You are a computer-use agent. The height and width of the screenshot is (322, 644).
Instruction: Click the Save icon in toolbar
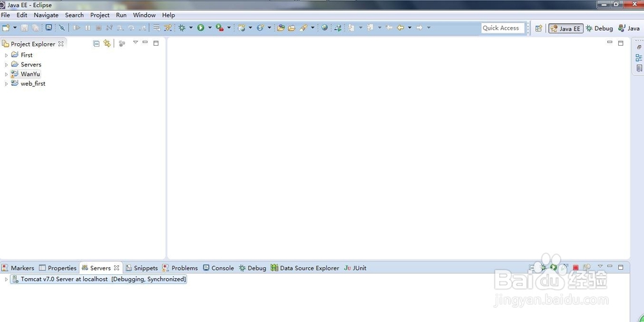click(x=24, y=28)
